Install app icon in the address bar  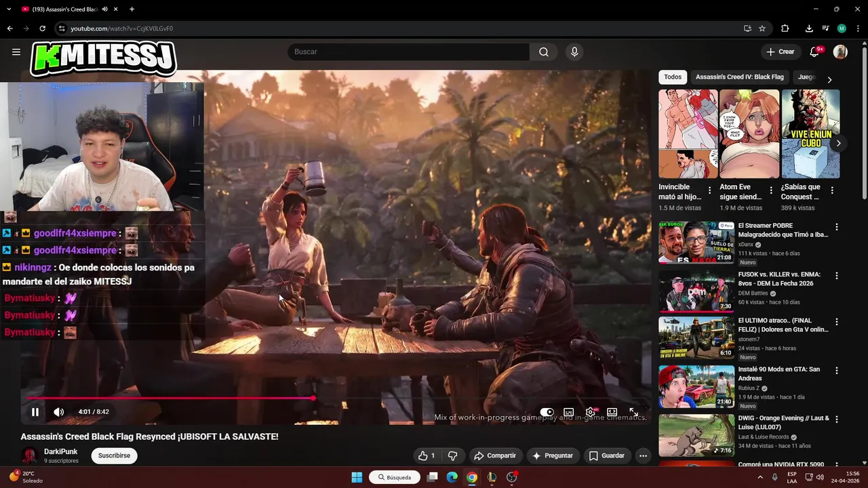point(747,28)
